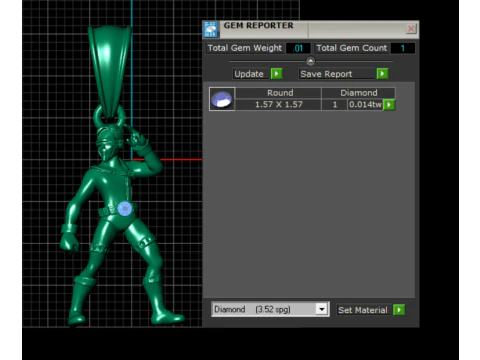Run Update with its green arrow
480x360 pixels.
click(x=276, y=74)
